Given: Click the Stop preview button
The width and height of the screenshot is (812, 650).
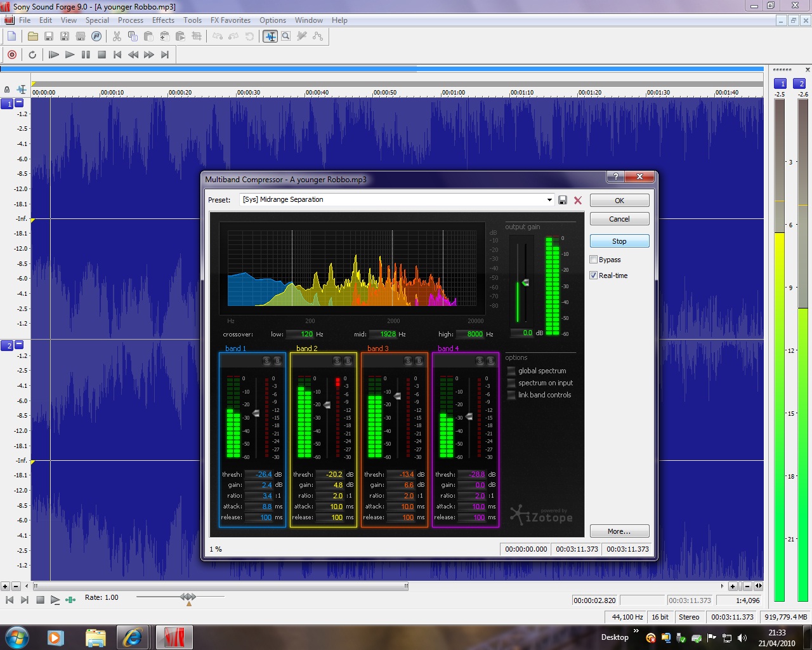Looking at the screenshot, I should click(619, 241).
